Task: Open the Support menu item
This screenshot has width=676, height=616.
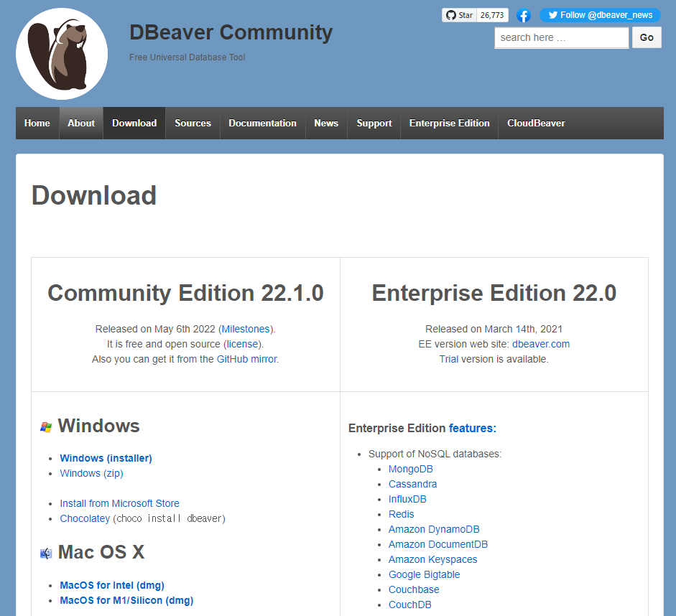Action: 374,123
